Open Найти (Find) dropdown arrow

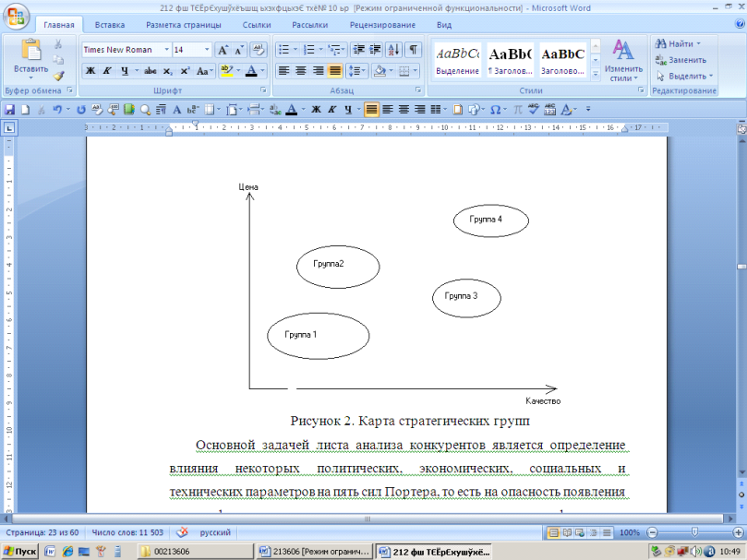698,43
